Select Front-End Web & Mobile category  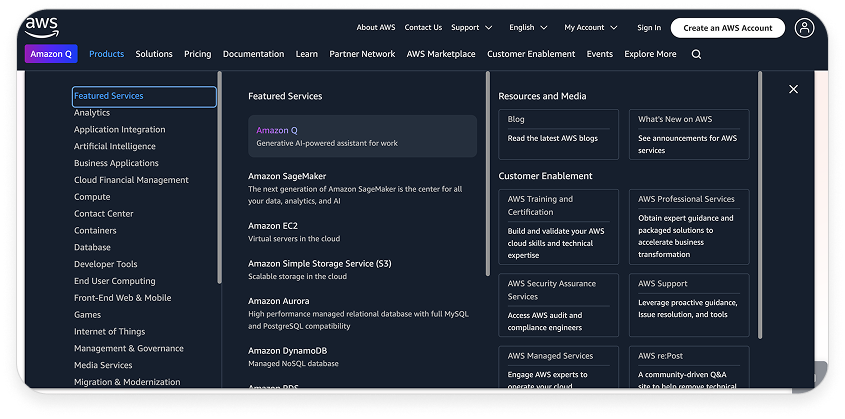[x=122, y=298]
